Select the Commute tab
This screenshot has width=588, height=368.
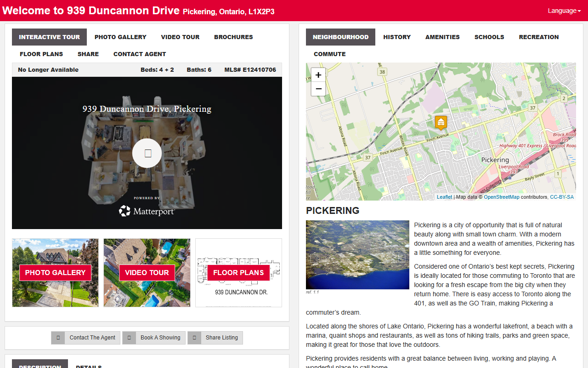(330, 54)
